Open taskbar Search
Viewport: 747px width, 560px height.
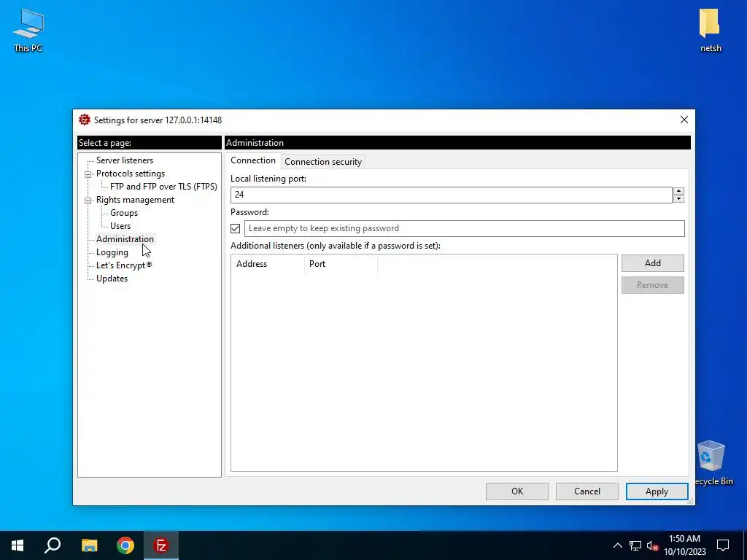point(53,545)
